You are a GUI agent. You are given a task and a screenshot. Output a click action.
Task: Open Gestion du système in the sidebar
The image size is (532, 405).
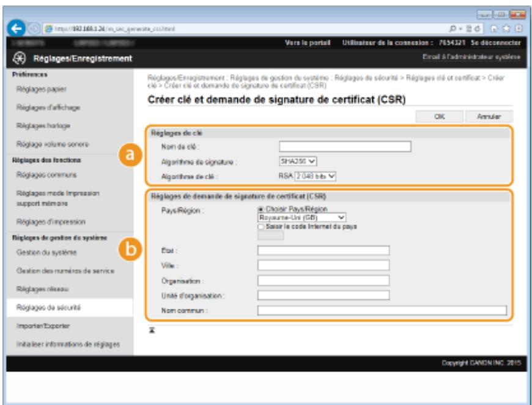point(46,252)
